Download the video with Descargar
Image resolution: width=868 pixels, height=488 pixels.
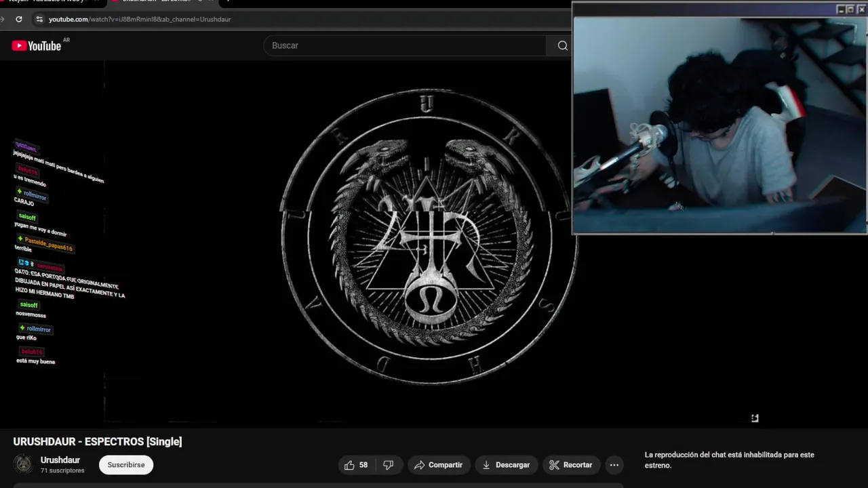[506, 465]
